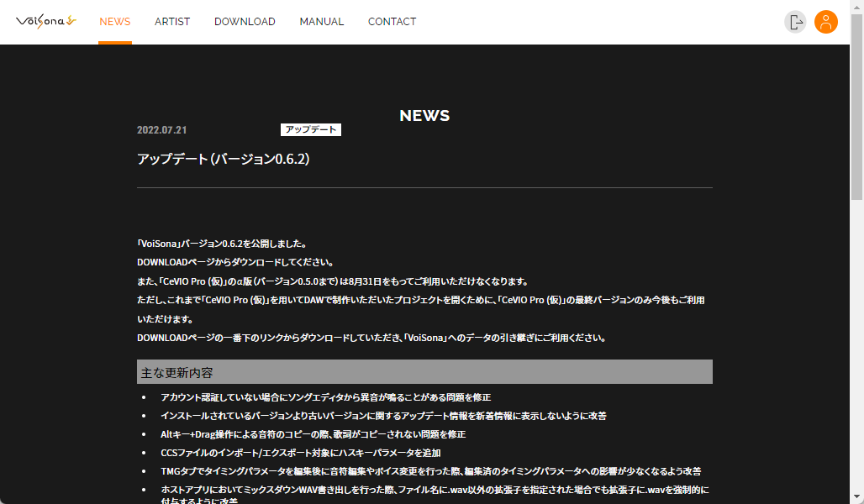The image size is (864, 504).
Task: Switch to the CONTACT tab
Action: point(392,22)
